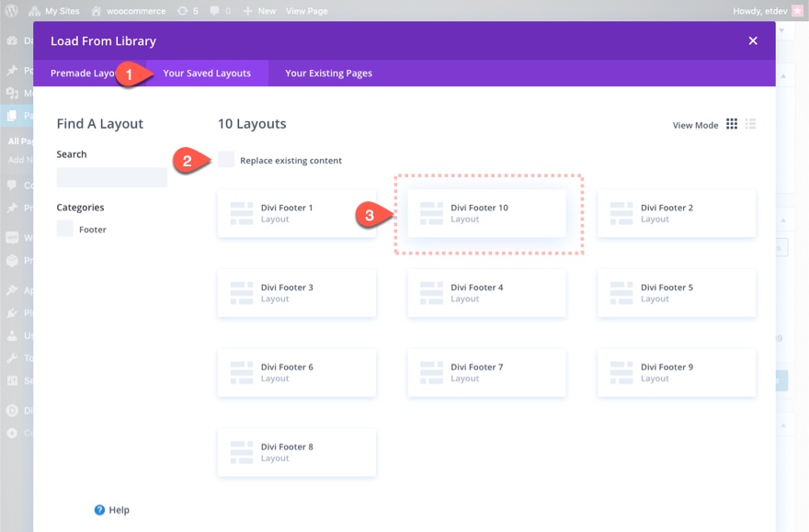
Task: Switch to grid view mode
Action: (732, 124)
